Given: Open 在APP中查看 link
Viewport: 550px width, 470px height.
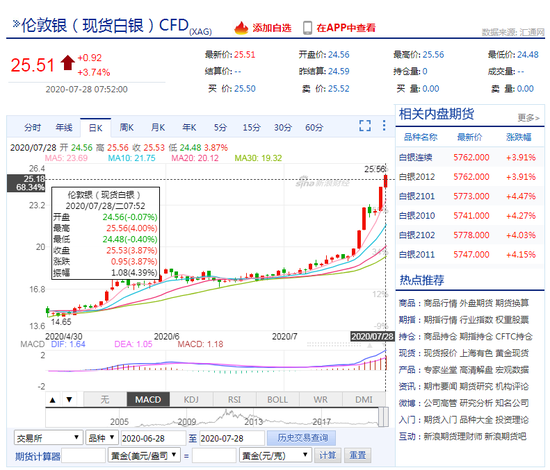Looking at the screenshot, I should tap(346, 28).
